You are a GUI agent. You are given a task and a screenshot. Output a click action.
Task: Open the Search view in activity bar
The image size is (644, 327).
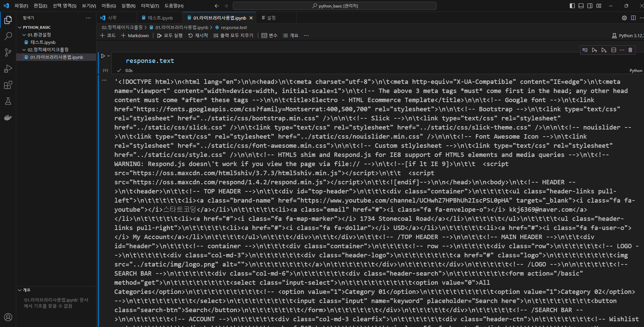(8, 36)
